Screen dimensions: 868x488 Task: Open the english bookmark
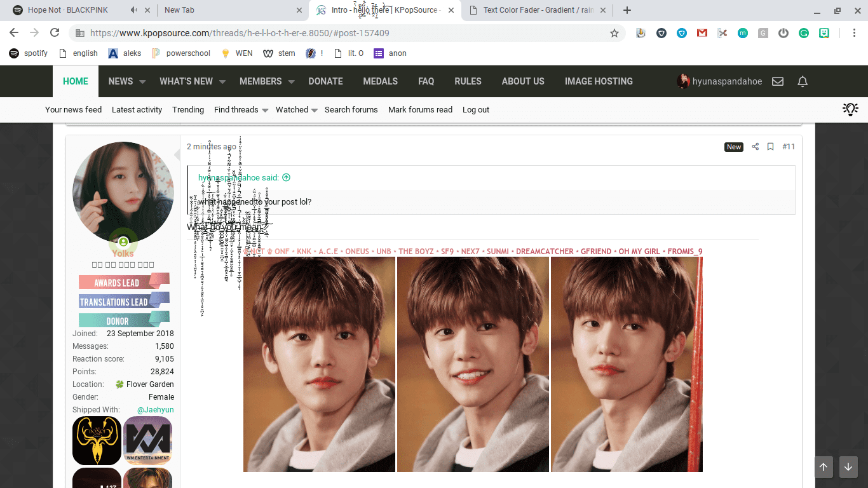(78, 53)
